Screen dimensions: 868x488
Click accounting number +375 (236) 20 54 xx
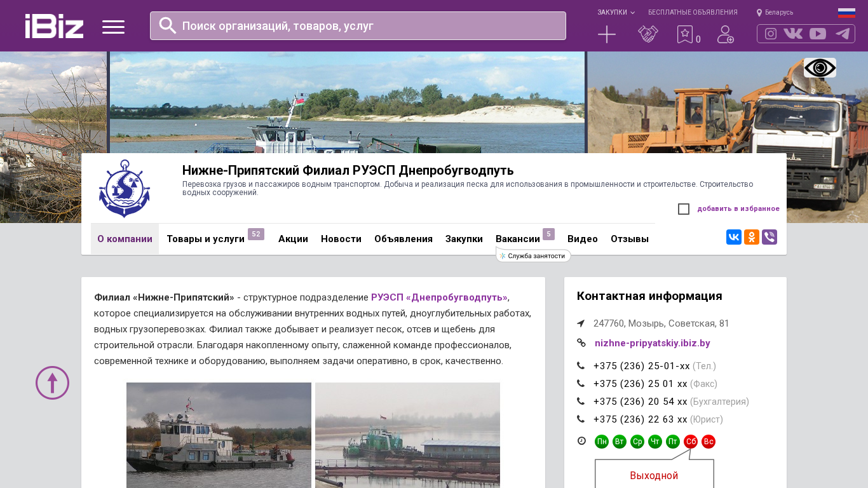point(641,402)
